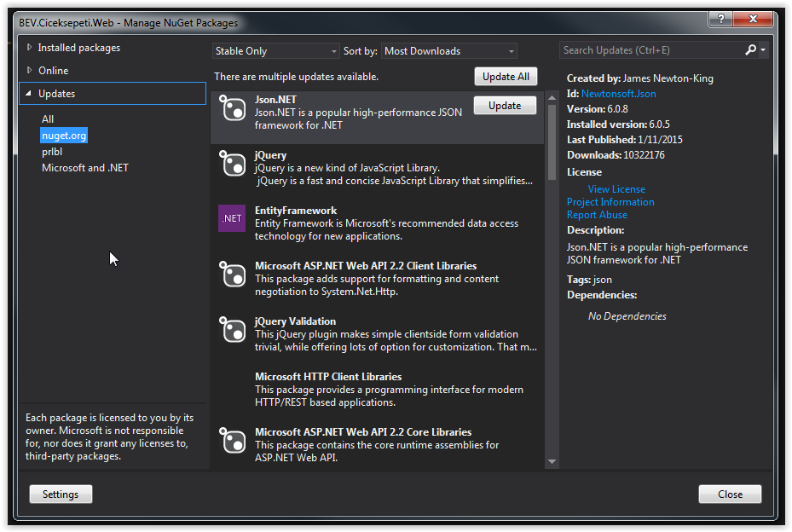Click the Web API 2.2 Core Libraries icon
This screenshot has width=792, height=532.
click(232, 440)
